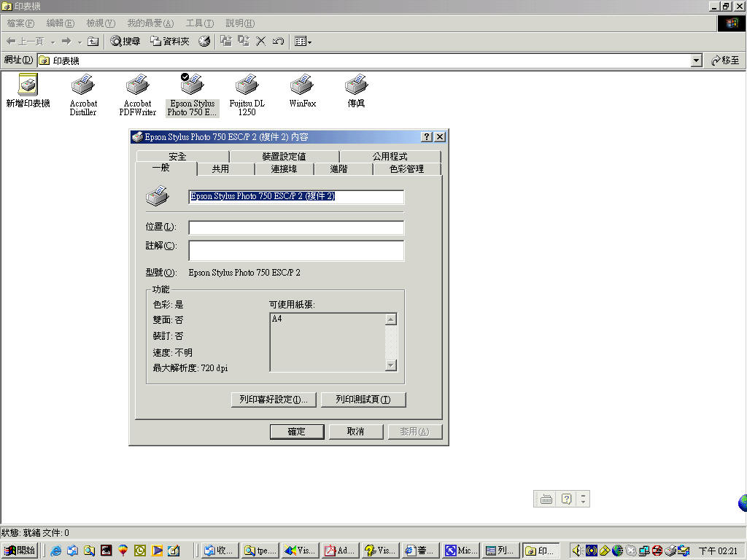Click the 註解 comment input field
This screenshot has height=560, width=747.
[296, 251]
